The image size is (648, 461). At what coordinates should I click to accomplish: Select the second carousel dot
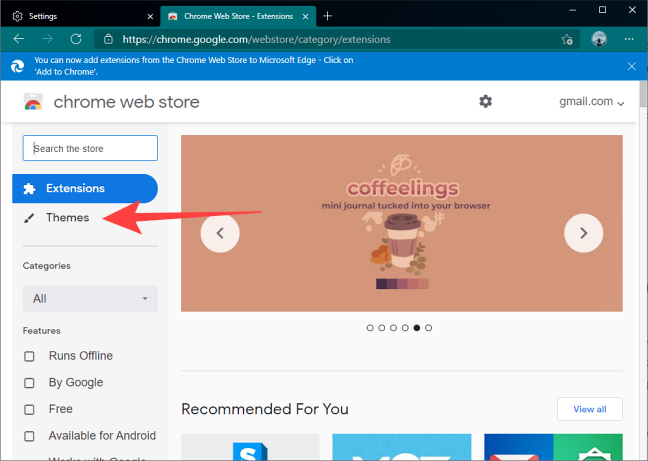[x=381, y=328]
